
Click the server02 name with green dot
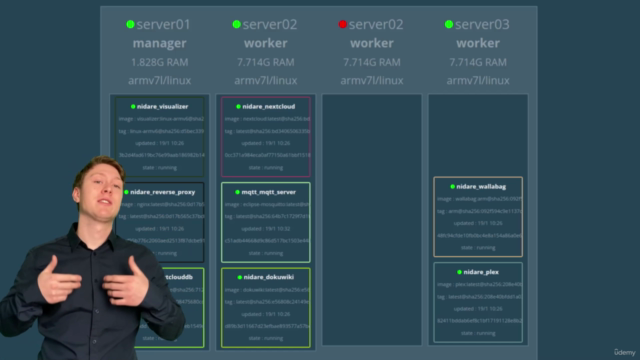point(270,24)
